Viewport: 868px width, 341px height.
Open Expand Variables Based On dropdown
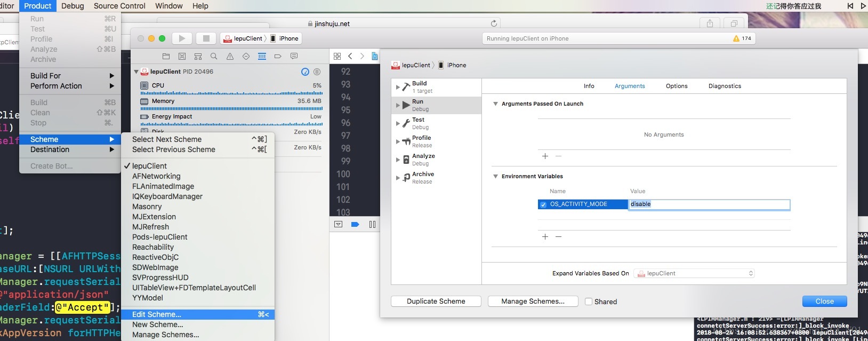(x=694, y=273)
